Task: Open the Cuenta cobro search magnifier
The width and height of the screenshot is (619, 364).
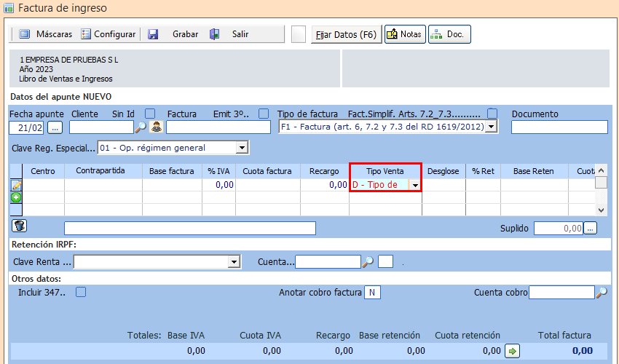Action: coord(602,293)
